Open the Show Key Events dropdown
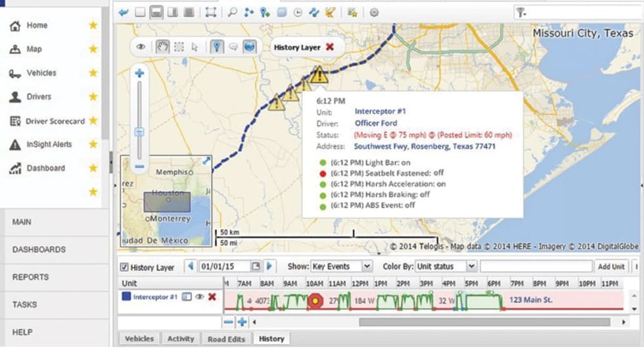644x363 pixels. click(340, 266)
